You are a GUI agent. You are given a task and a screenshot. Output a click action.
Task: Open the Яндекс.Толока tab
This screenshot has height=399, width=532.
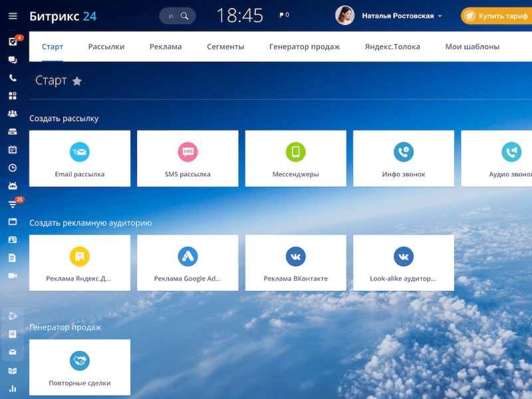tap(392, 47)
